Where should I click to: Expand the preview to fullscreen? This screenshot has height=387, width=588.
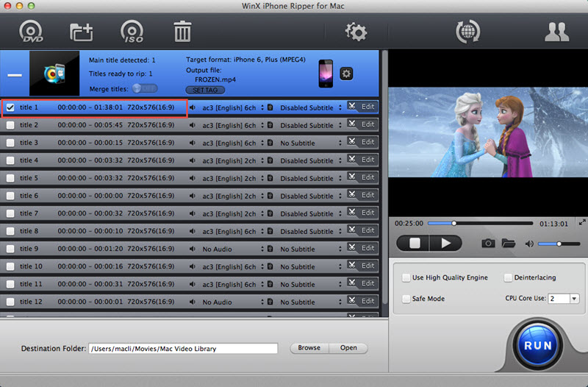(582, 222)
